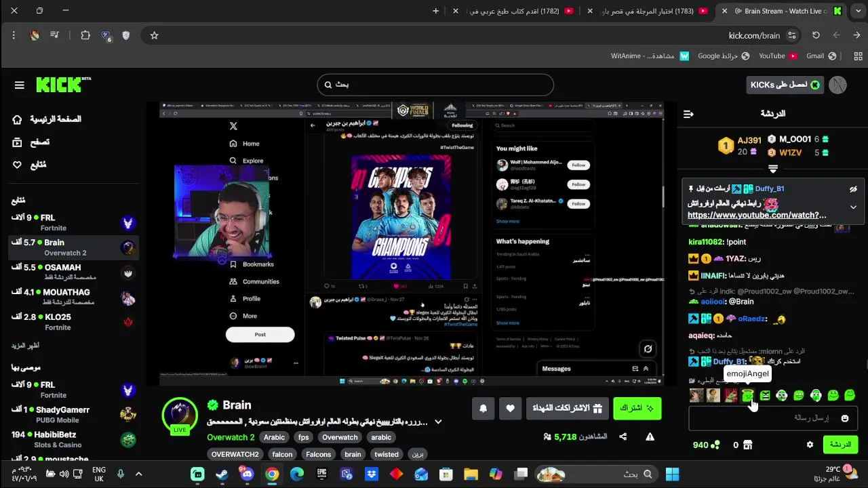Hide the pinned message in chat

click(853, 189)
